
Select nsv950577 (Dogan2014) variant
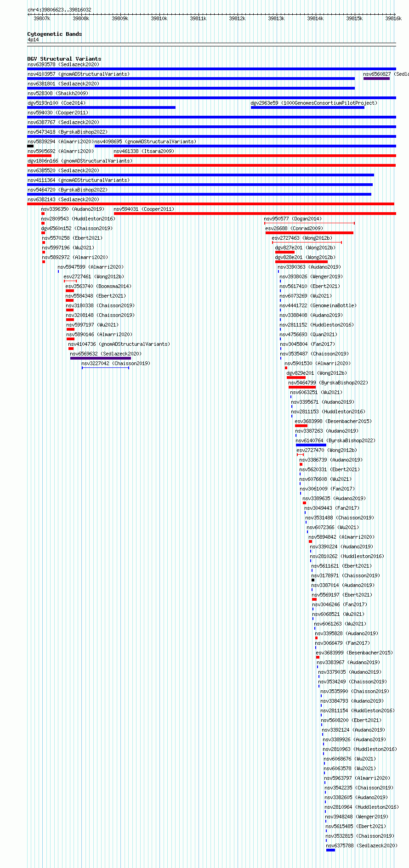point(293,219)
